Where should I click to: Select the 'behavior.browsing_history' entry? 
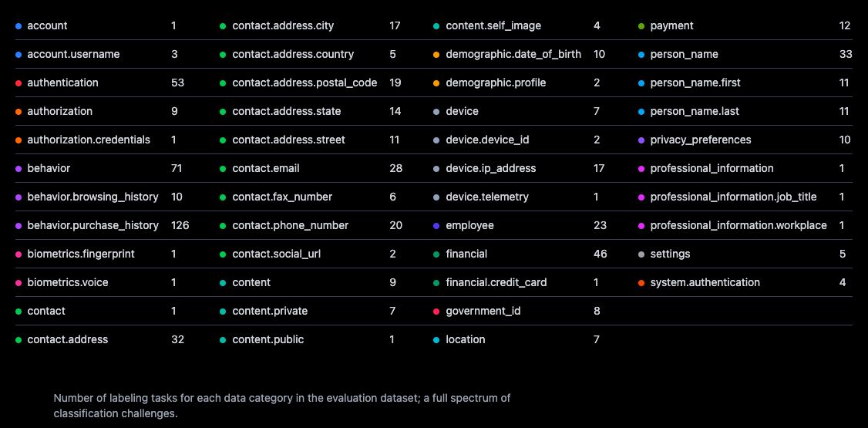coord(93,197)
